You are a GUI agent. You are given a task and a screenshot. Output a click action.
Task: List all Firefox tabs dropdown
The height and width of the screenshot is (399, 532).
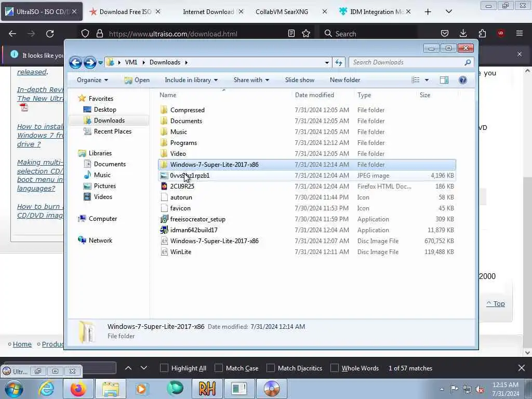point(448,12)
